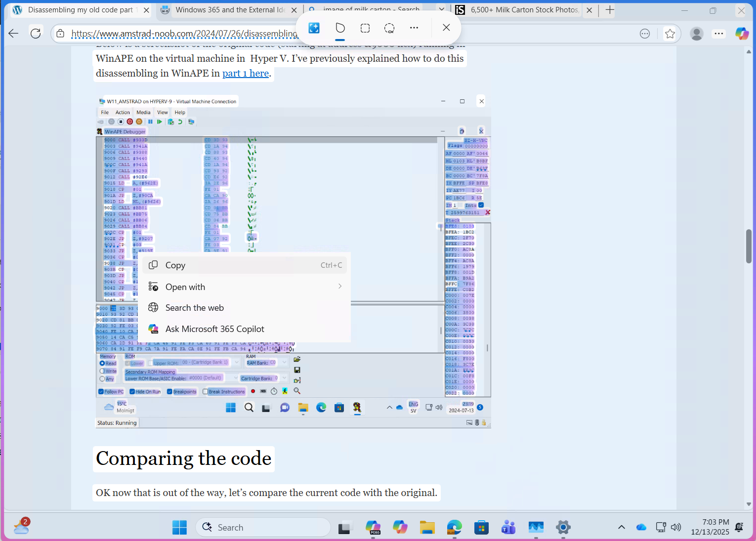
Task: Select the Write radio button under Memory
Action: (x=103, y=371)
